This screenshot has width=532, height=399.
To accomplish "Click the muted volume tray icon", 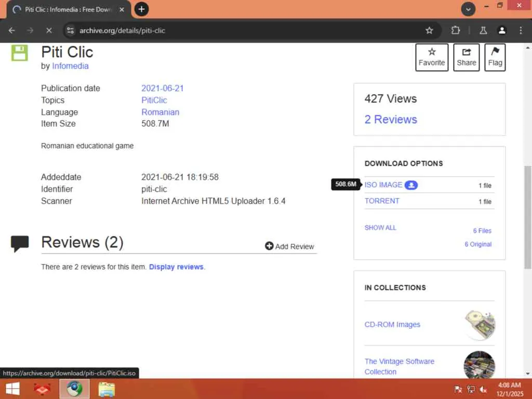I will click(483, 389).
